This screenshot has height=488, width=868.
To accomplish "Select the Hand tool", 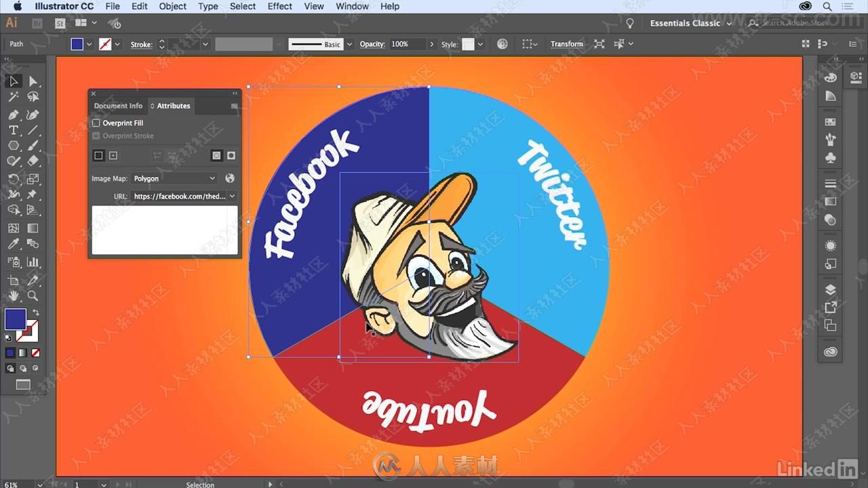I will [x=13, y=296].
